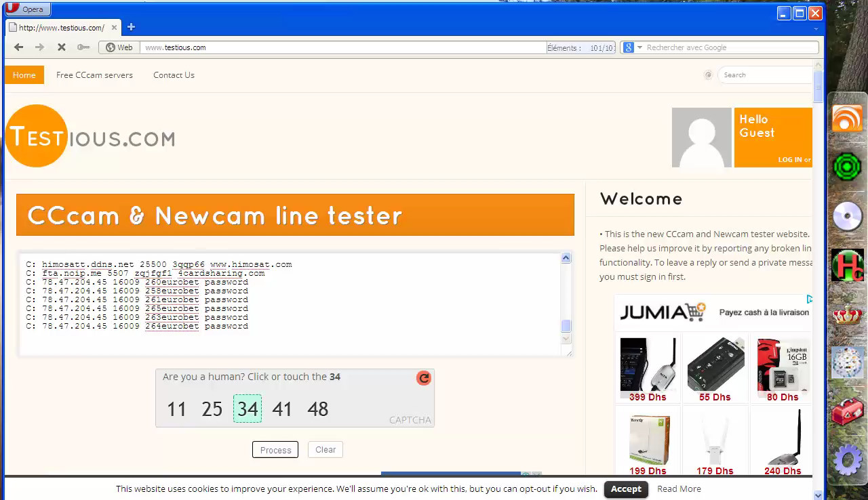Image resolution: width=868 pixels, height=500 pixels.
Task: Open Free CCcam servers menu item
Action: [94, 75]
